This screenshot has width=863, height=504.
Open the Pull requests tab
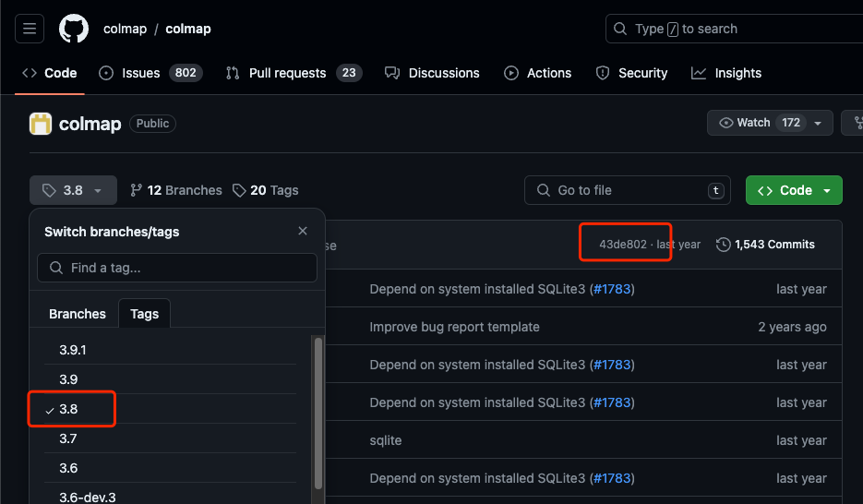tap(294, 73)
